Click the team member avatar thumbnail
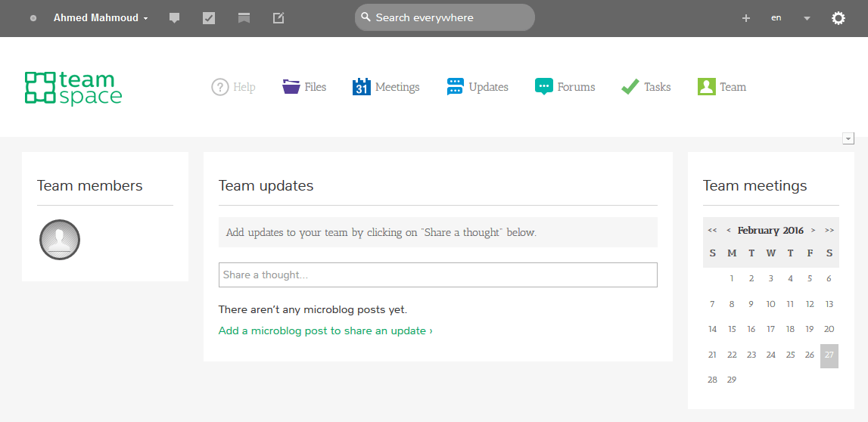This screenshot has width=868, height=422. pos(60,240)
